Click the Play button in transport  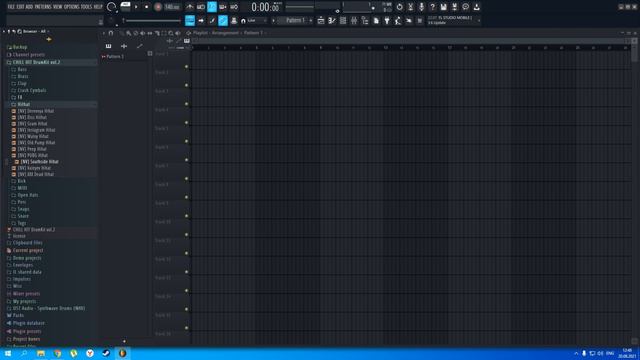136,7
